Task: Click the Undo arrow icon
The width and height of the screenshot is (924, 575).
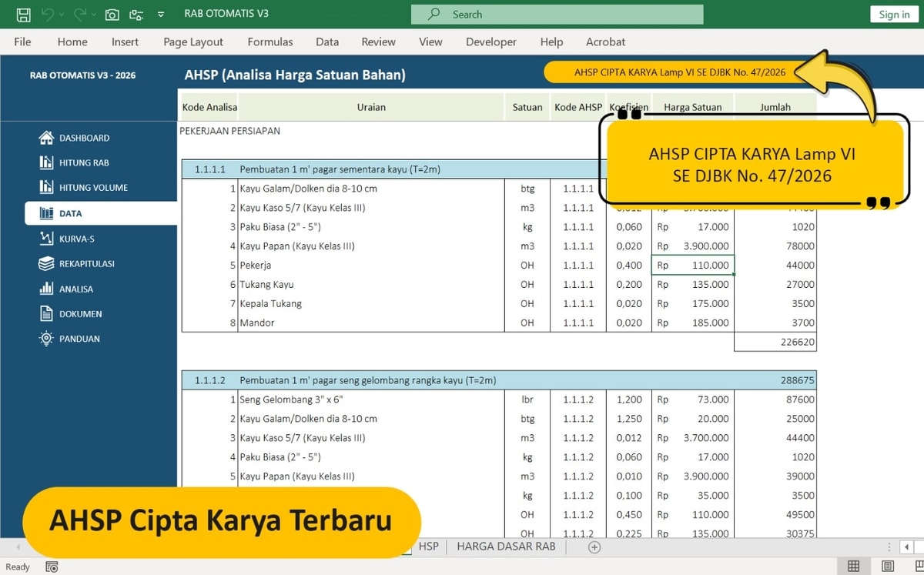Action: coord(47,14)
